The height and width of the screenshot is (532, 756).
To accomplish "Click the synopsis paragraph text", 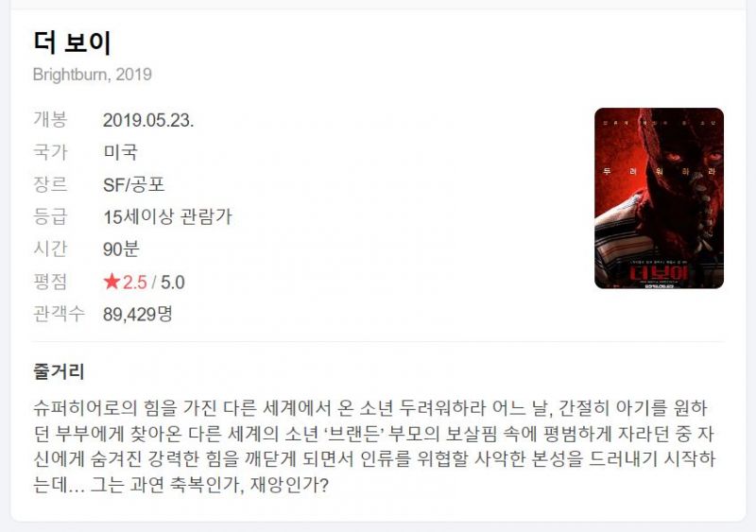I will [x=374, y=446].
